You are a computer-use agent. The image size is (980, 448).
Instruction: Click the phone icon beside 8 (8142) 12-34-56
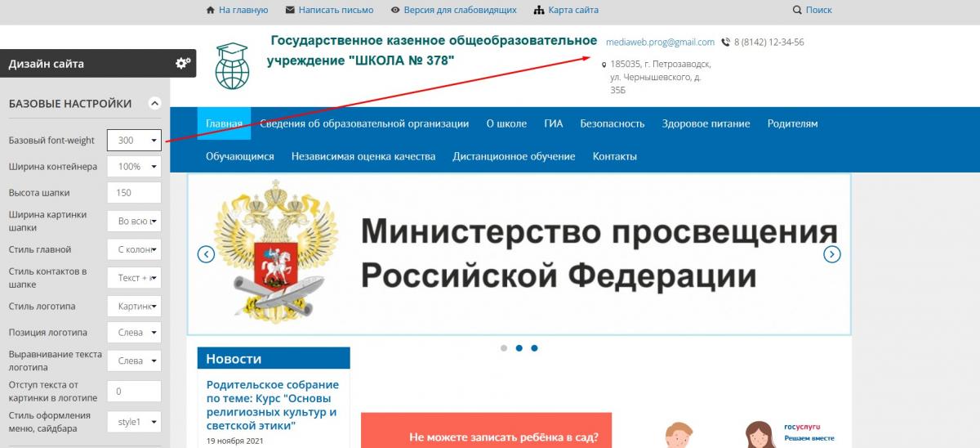point(726,43)
